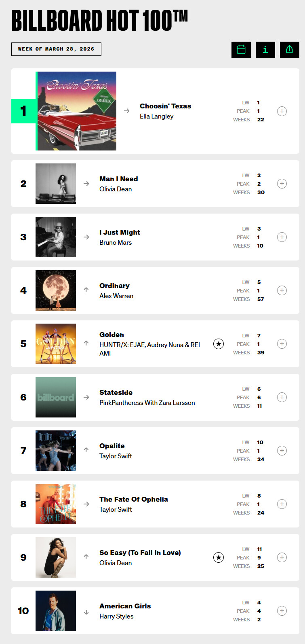Open the Harry Styles artist link
305x644 pixels.
[x=116, y=616]
